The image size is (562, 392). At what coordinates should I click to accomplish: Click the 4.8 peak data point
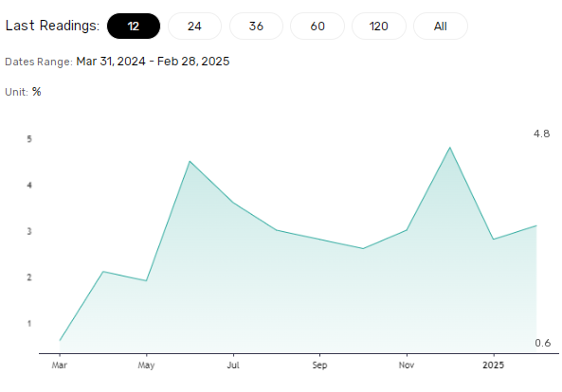pos(450,148)
